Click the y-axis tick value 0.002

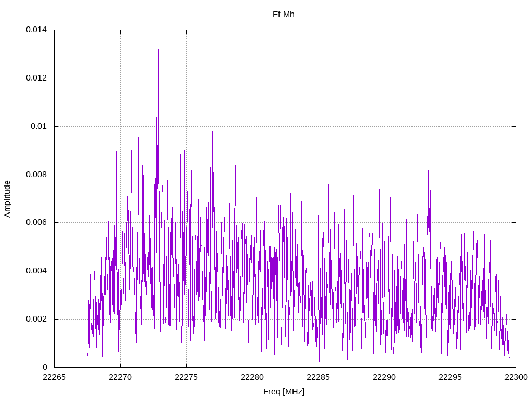tap(36, 320)
